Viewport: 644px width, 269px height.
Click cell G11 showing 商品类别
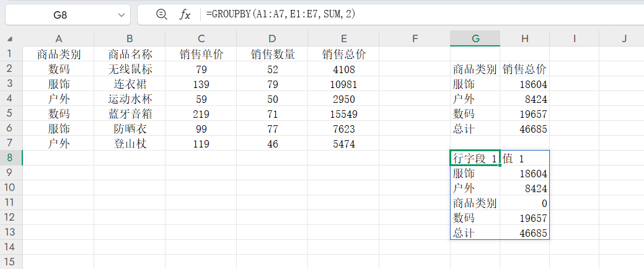click(475, 203)
